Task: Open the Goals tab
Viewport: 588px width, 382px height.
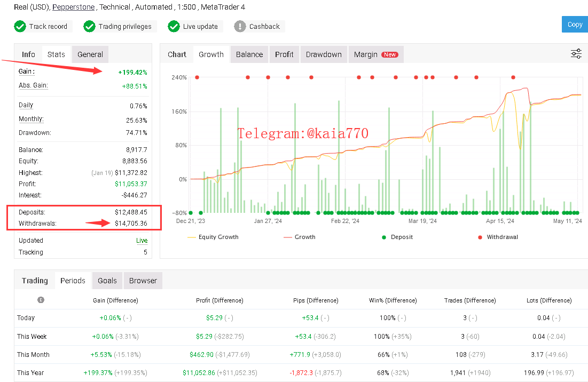Action: [107, 281]
